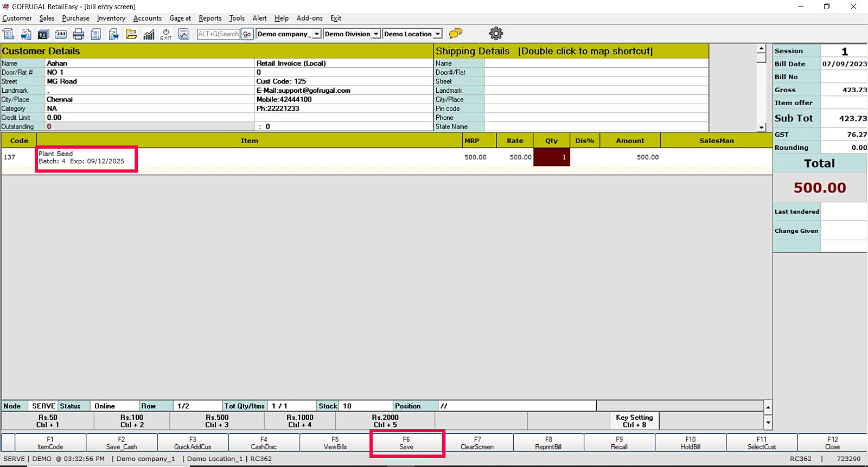Click the Last tendered value field
Viewport: 868px width, 467px height.
(x=844, y=212)
